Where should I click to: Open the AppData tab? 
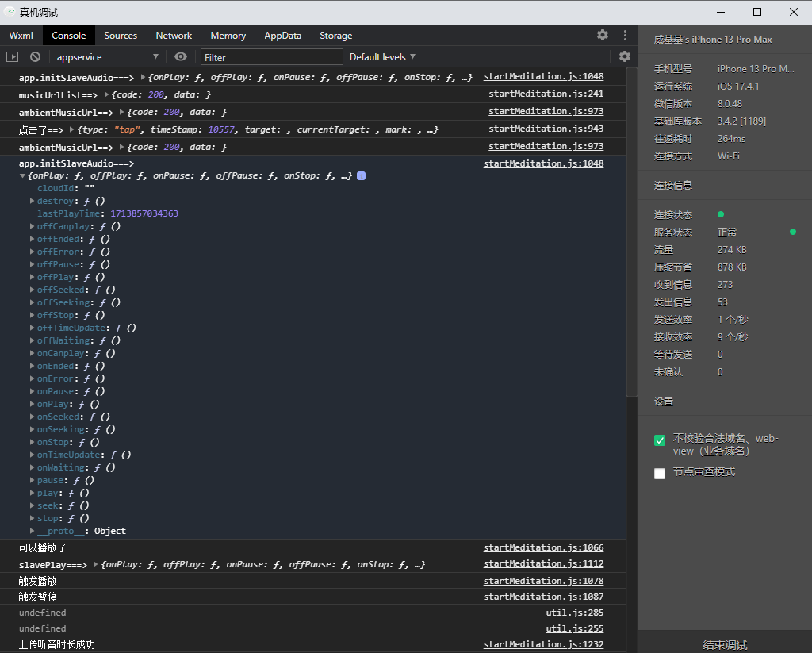[283, 35]
